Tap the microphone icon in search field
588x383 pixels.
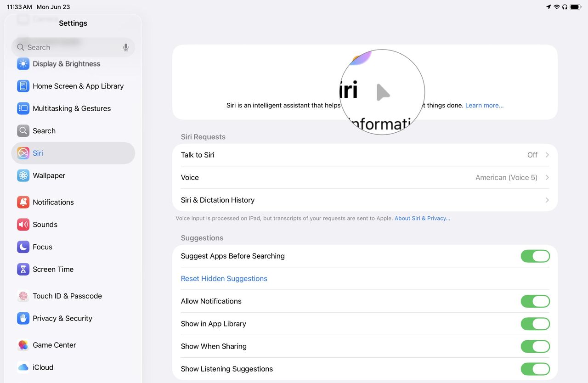(x=126, y=47)
